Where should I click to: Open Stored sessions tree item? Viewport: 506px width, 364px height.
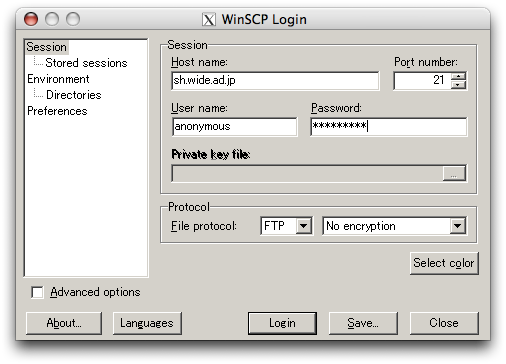tap(86, 63)
